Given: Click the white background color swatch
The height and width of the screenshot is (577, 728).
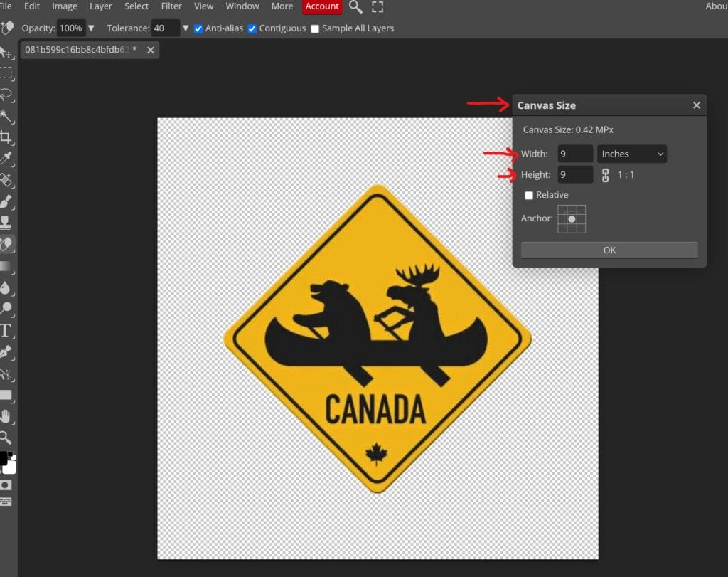Looking at the screenshot, I should point(10,467).
